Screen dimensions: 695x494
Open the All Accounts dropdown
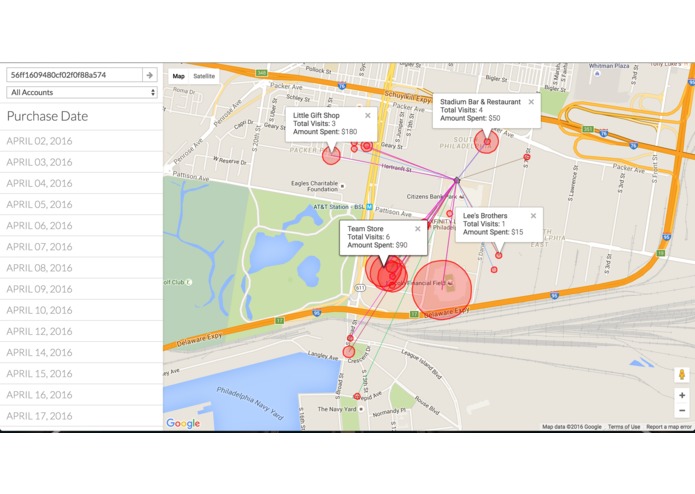coord(82,92)
